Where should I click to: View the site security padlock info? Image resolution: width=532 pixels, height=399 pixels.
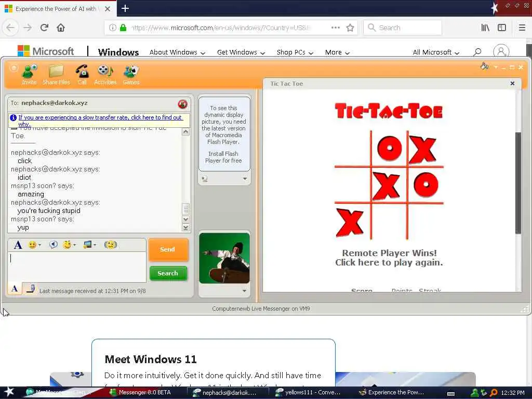(x=123, y=28)
